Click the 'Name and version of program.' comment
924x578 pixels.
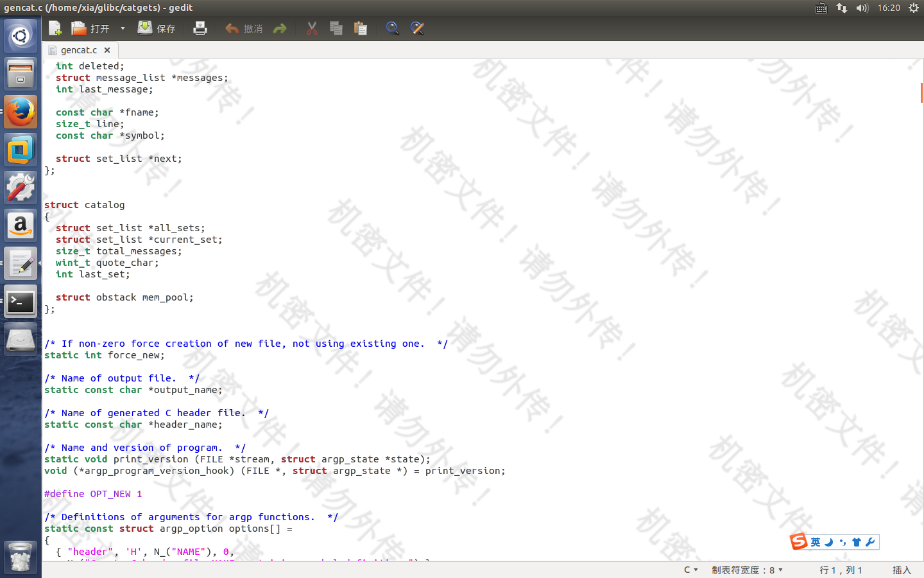coord(145,448)
